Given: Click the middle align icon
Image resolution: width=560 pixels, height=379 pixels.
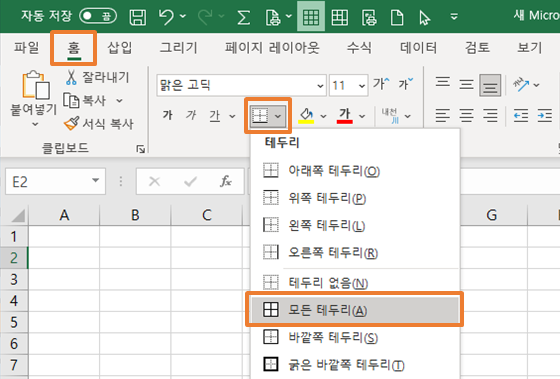Looking at the screenshot, I should pyautogui.click(x=466, y=85).
